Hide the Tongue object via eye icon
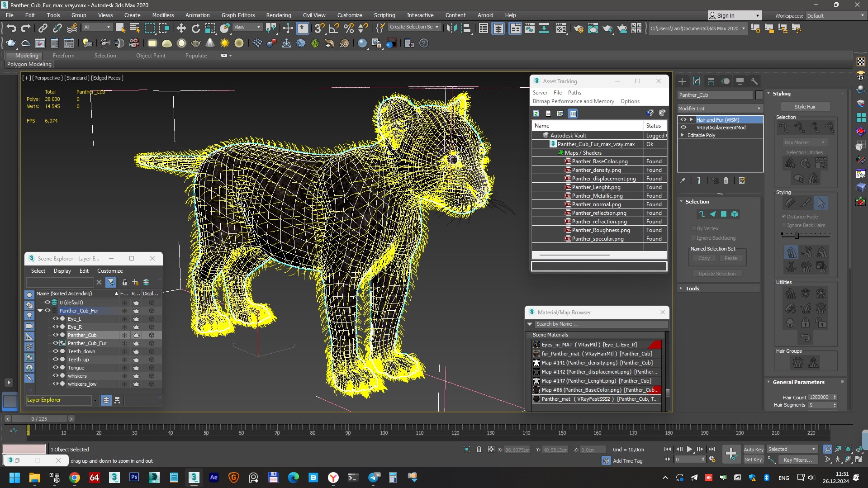868x488 pixels. 56,368
